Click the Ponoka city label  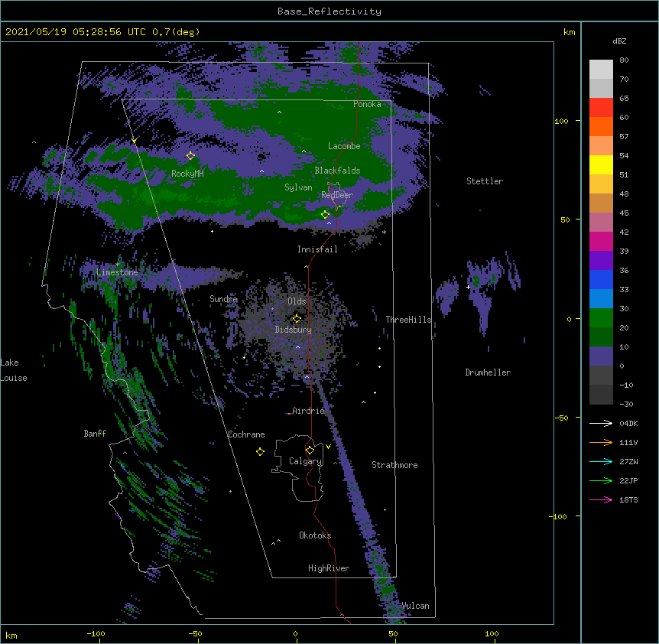pos(367,104)
